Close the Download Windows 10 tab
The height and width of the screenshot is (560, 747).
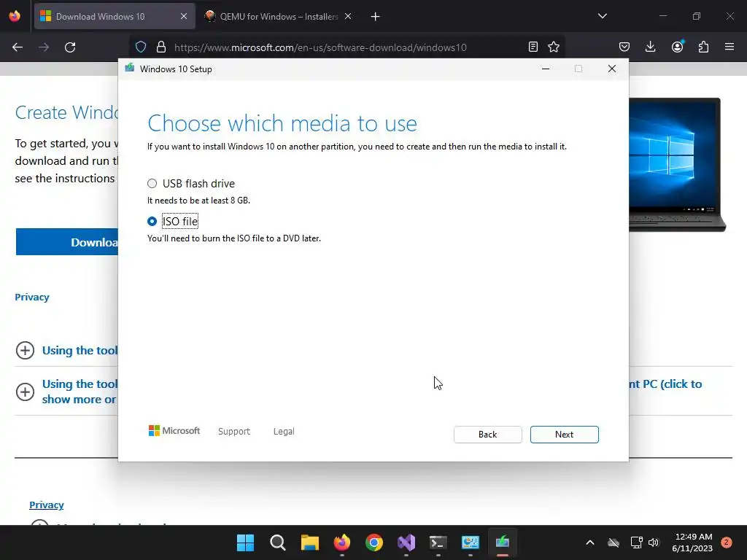[x=184, y=16]
